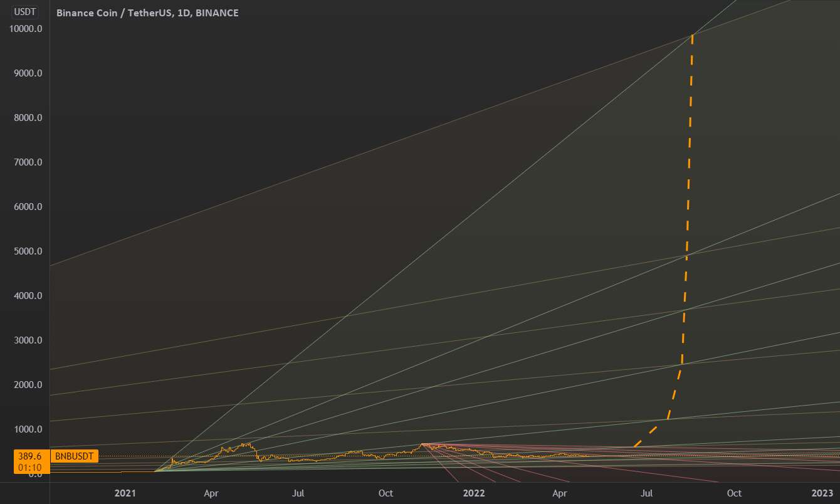840x504 pixels.
Task: Click the BNBUSDT symbol price label
Action: pyautogui.click(x=74, y=456)
